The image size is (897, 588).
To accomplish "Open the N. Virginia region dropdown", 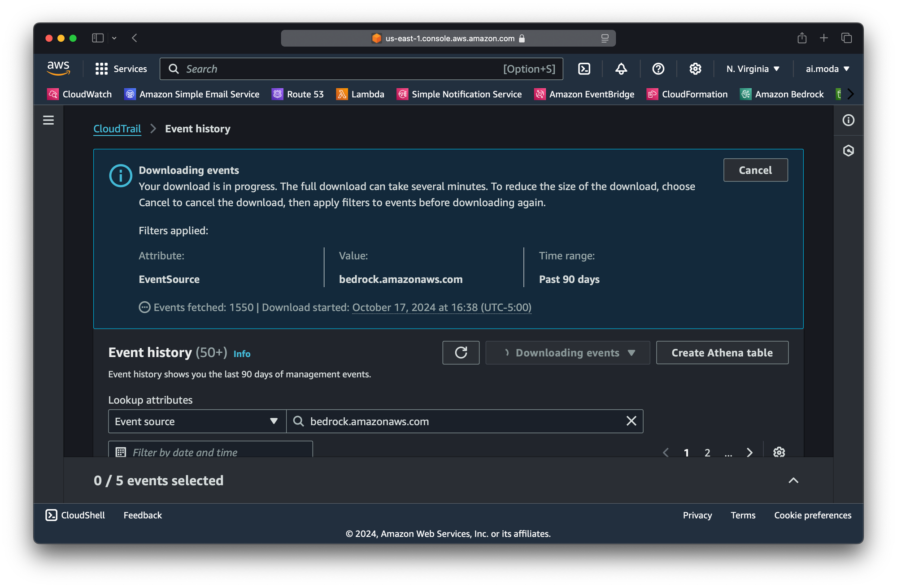I will [753, 69].
